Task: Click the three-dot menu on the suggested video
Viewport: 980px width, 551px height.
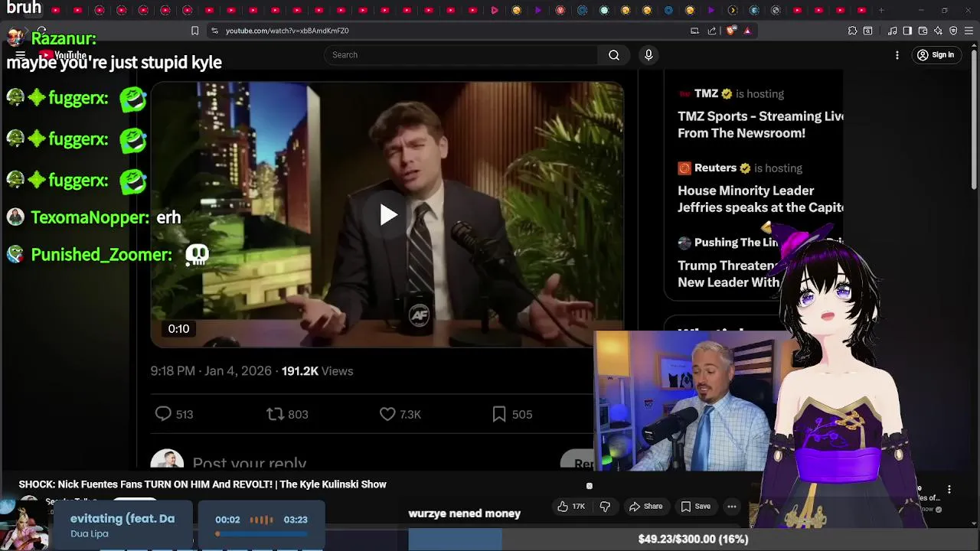Action: coord(949,490)
